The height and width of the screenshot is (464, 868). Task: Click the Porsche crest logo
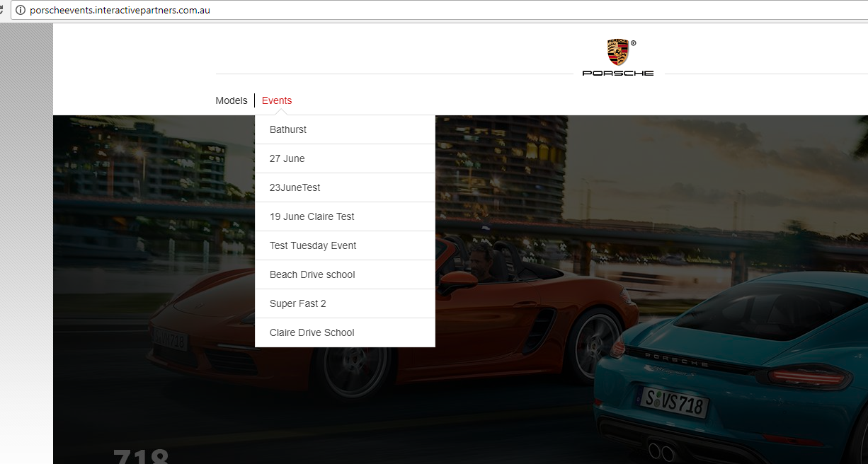coord(617,52)
